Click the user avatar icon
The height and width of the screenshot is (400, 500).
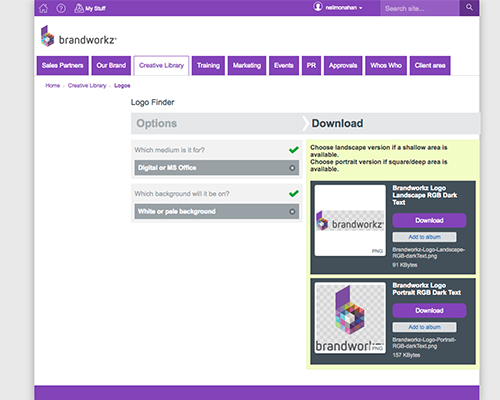pyautogui.click(x=318, y=7)
